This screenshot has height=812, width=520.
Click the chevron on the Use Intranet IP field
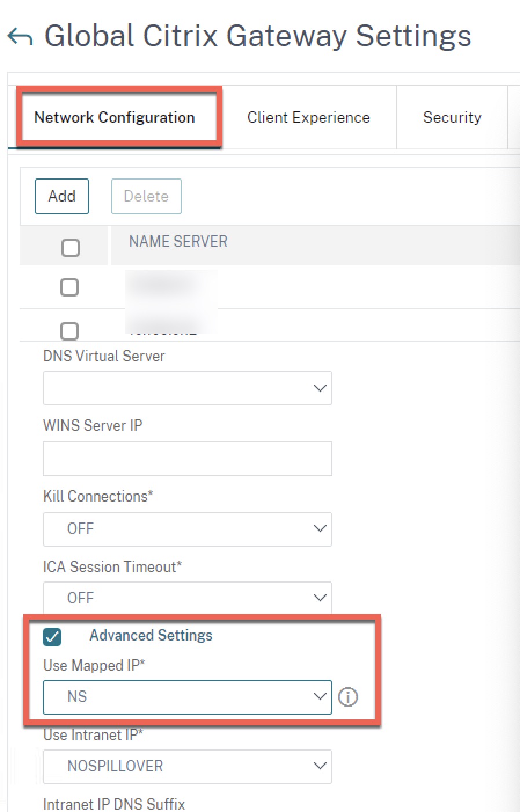(320, 766)
